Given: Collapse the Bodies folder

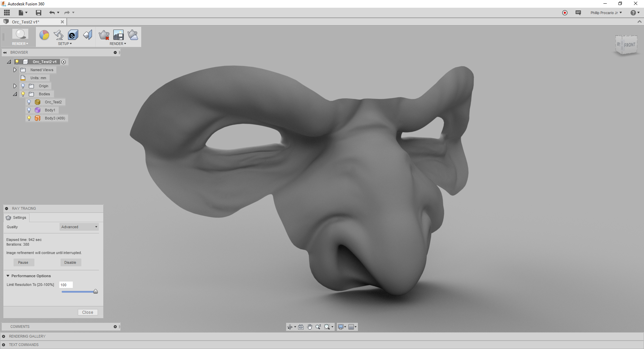Looking at the screenshot, I should [x=15, y=94].
